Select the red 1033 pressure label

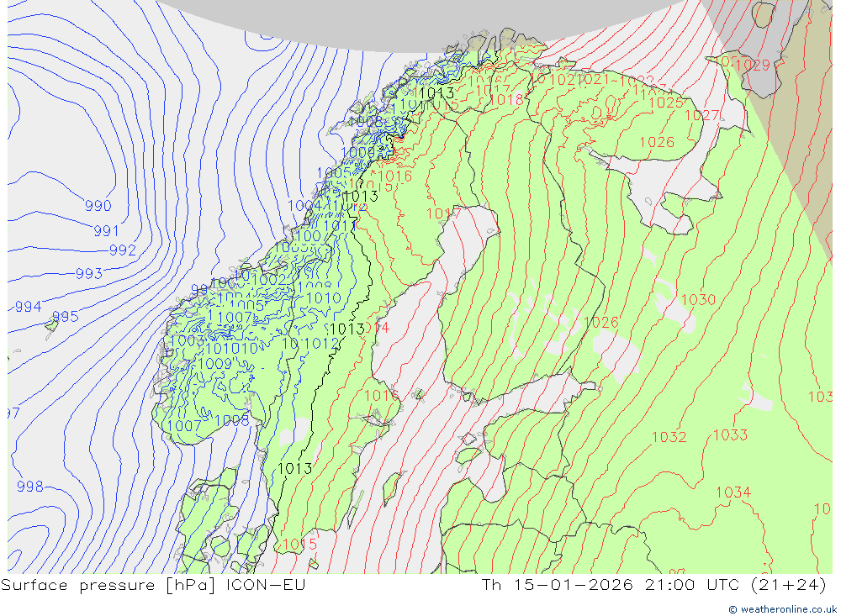(731, 434)
